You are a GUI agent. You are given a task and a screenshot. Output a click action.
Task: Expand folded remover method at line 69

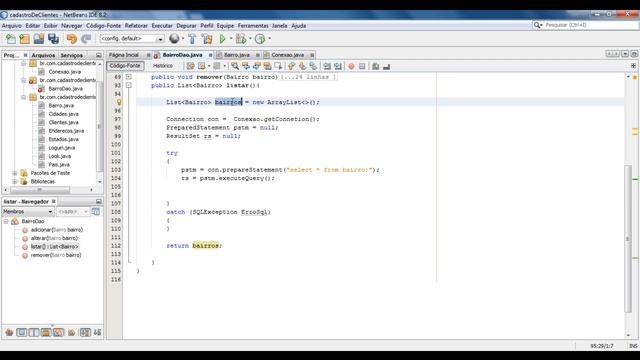pyautogui.click(x=129, y=77)
